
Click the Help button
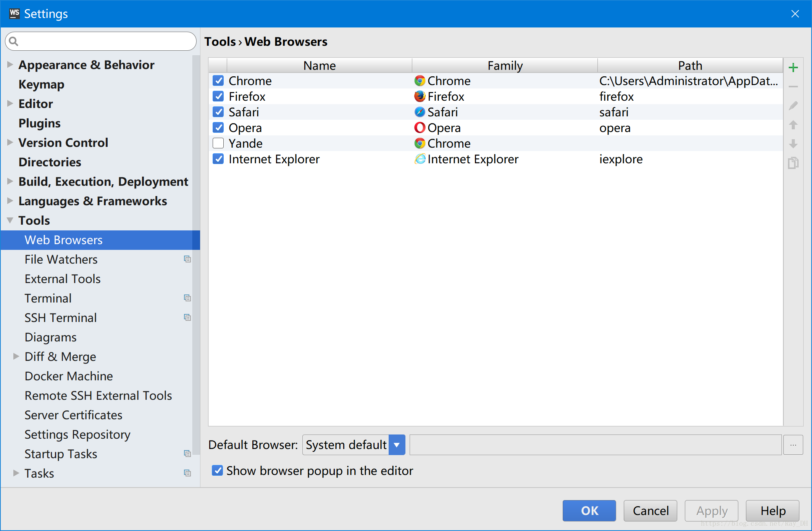(773, 511)
